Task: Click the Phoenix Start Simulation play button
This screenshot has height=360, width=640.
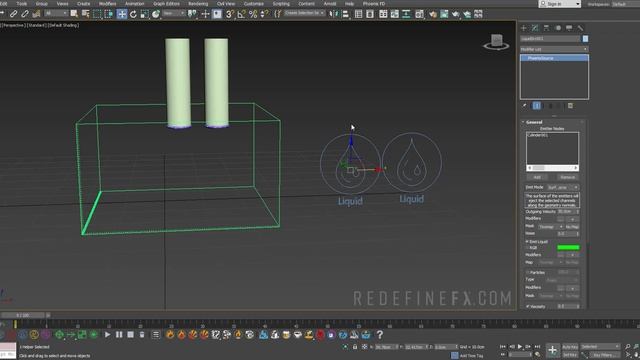Action: tap(107, 335)
